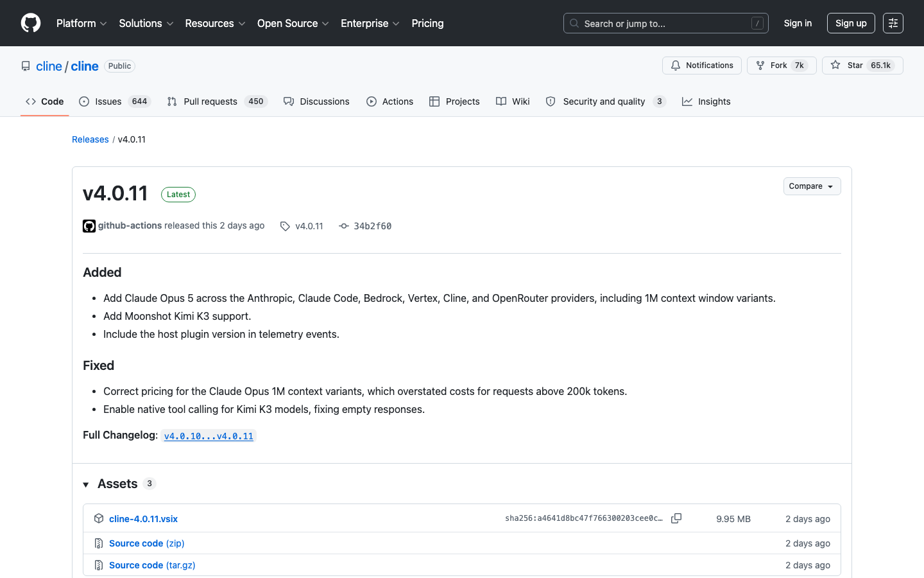
Task: Click the file icon for Source code (tar.gz)
Action: click(x=99, y=565)
